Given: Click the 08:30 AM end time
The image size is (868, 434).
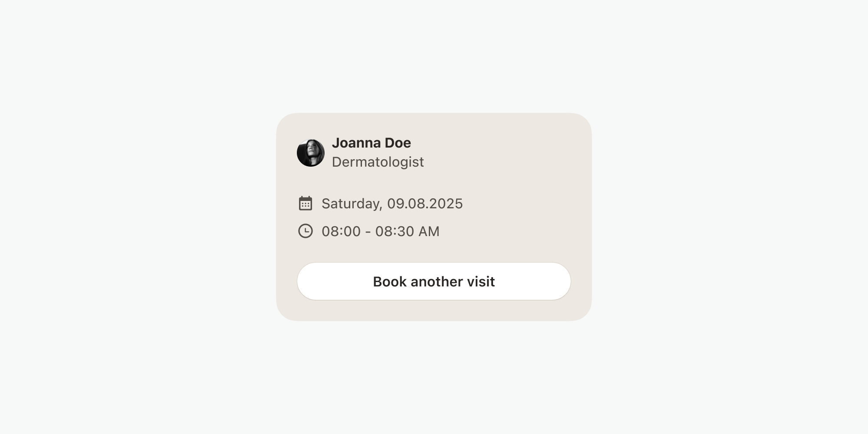Looking at the screenshot, I should click(407, 231).
